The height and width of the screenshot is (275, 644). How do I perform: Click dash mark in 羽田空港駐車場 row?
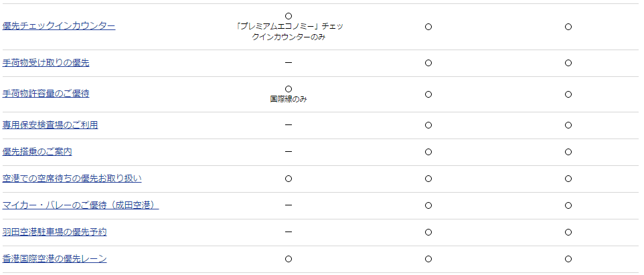[x=289, y=232]
